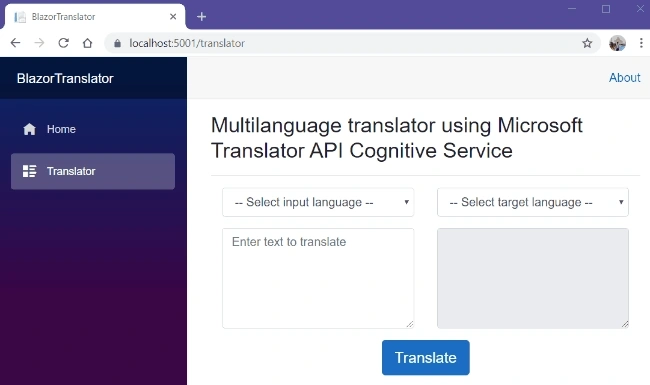Open the About link
This screenshot has width=650, height=385.
pyautogui.click(x=624, y=77)
